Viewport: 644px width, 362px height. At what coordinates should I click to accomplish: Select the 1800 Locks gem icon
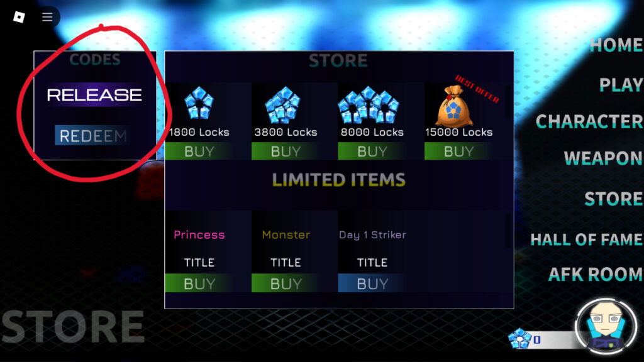point(199,103)
